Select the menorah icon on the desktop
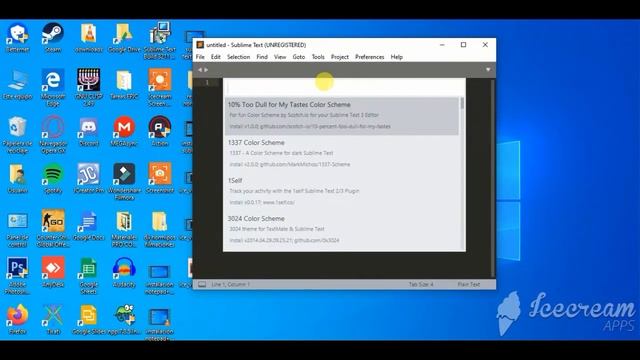This screenshot has width=640, height=360. (88, 80)
